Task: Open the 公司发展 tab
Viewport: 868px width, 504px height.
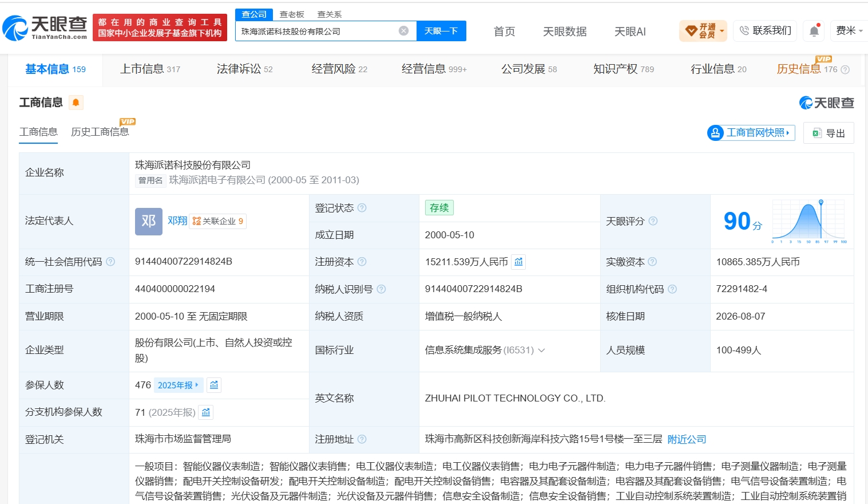Action: pos(529,69)
